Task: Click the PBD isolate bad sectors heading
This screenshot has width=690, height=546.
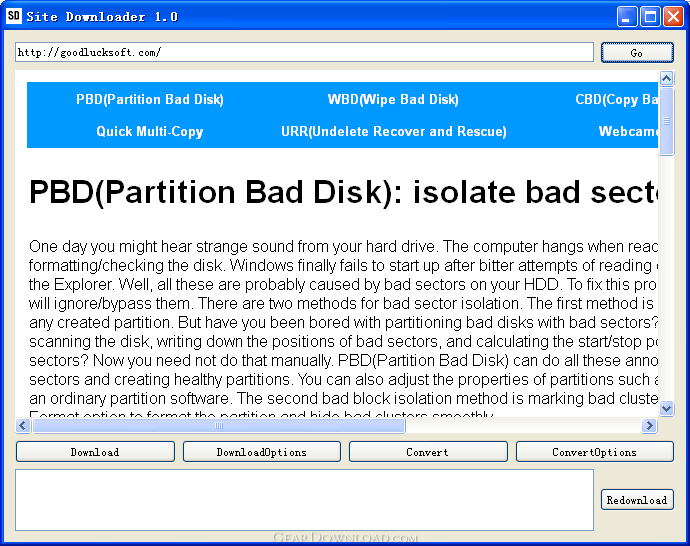Action: click(343, 192)
